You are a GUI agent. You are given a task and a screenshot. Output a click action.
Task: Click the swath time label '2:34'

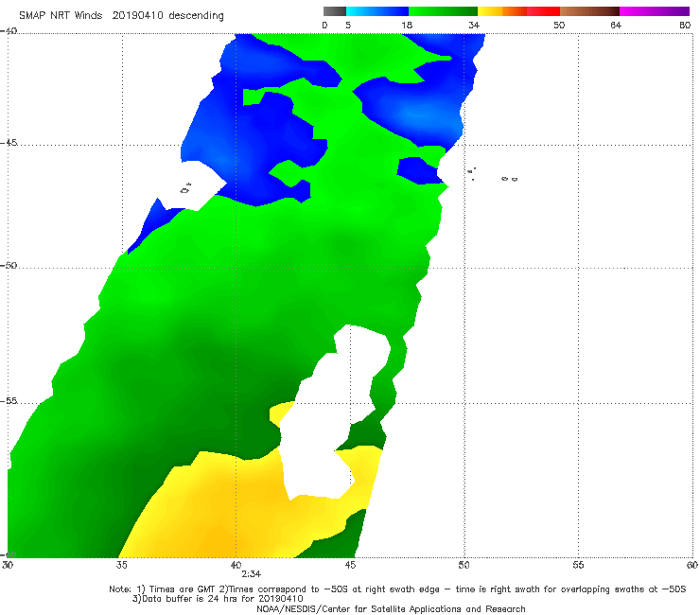[x=252, y=574]
